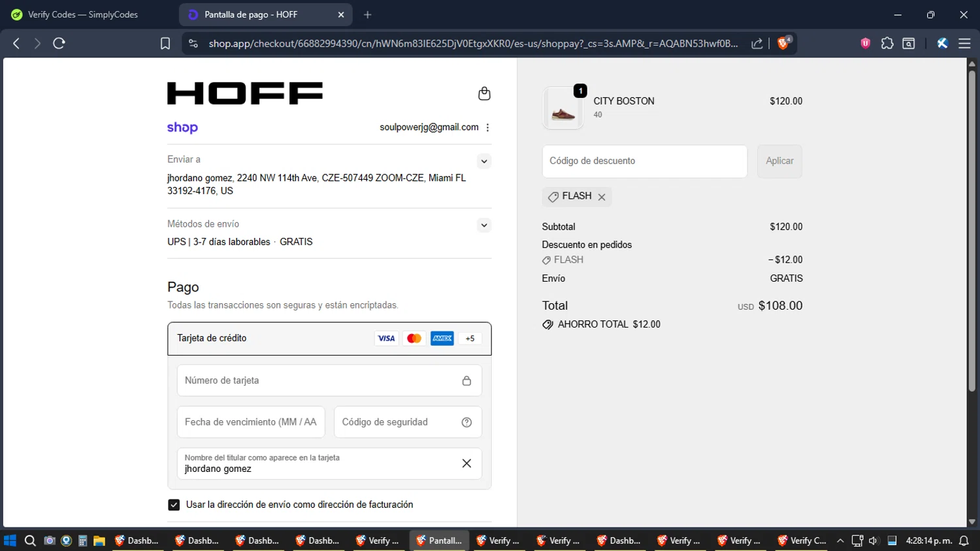980x551 pixels.
Task: Open the Brave hamburger main menu
Action: pyautogui.click(x=964, y=43)
